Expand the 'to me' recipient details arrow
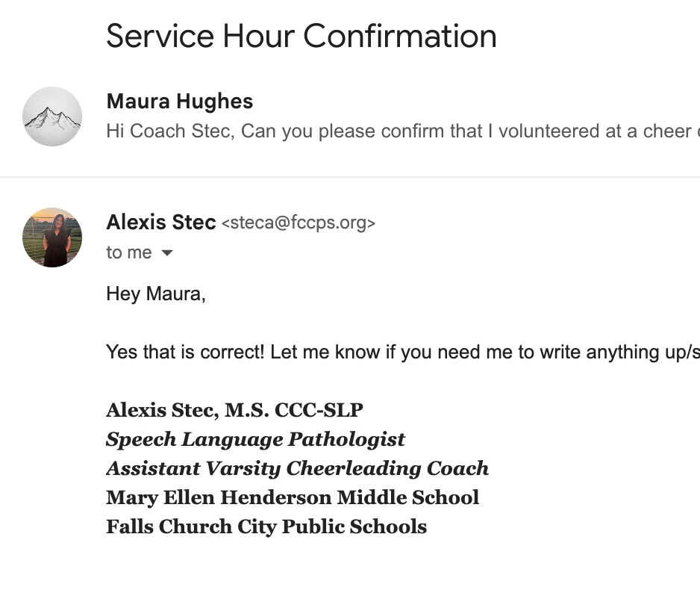This screenshot has width=700, height=590. (167, 253)
